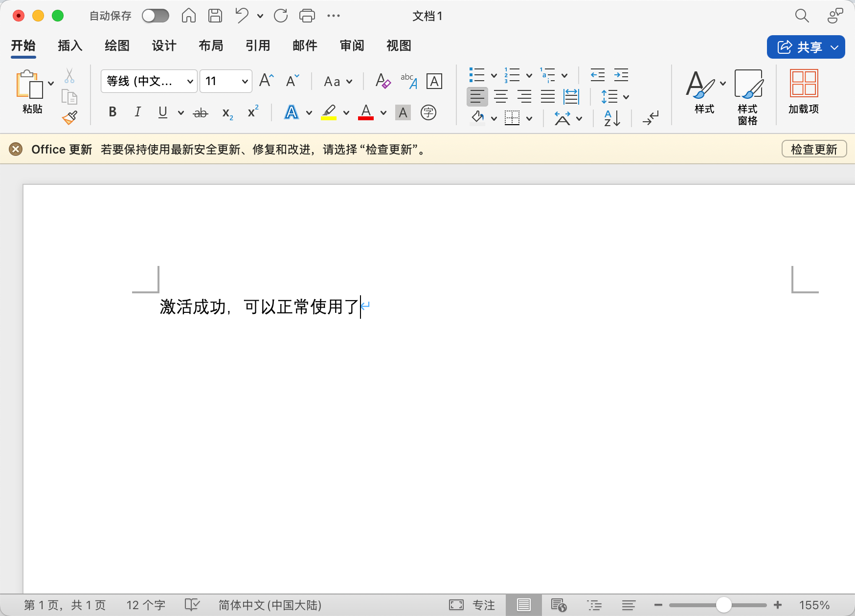855x616 pixels.
Task: Switch to the 设计 tab
Action: click(x=164, y=45)
